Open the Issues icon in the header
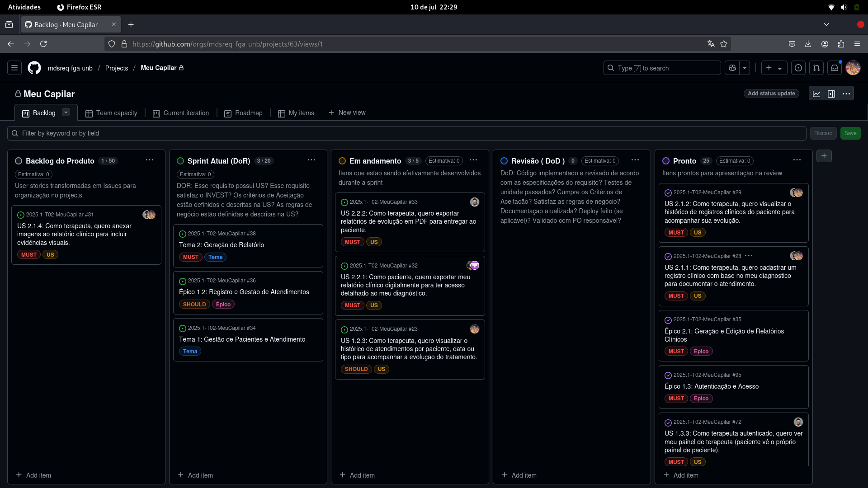Screen dimensions: 868x488 point(798,68)
